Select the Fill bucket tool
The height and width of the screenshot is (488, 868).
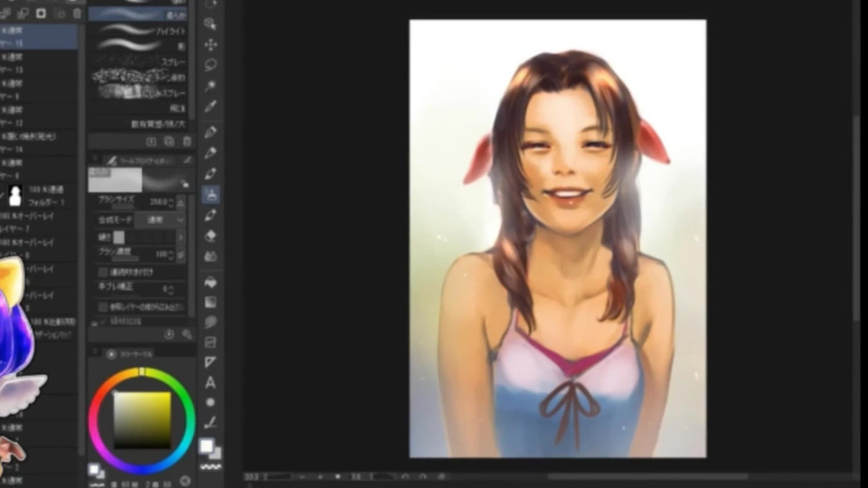click(211, 282)
